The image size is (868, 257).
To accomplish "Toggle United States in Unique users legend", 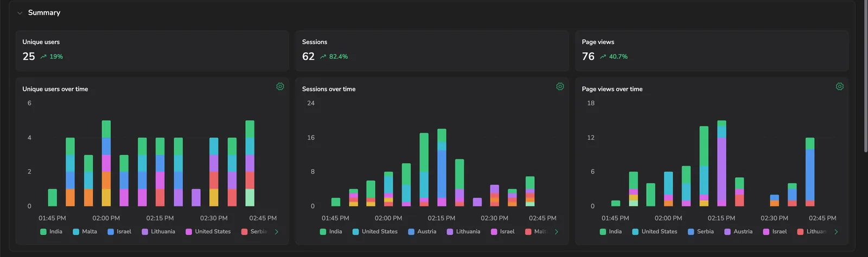I will [x=208, y=231].
